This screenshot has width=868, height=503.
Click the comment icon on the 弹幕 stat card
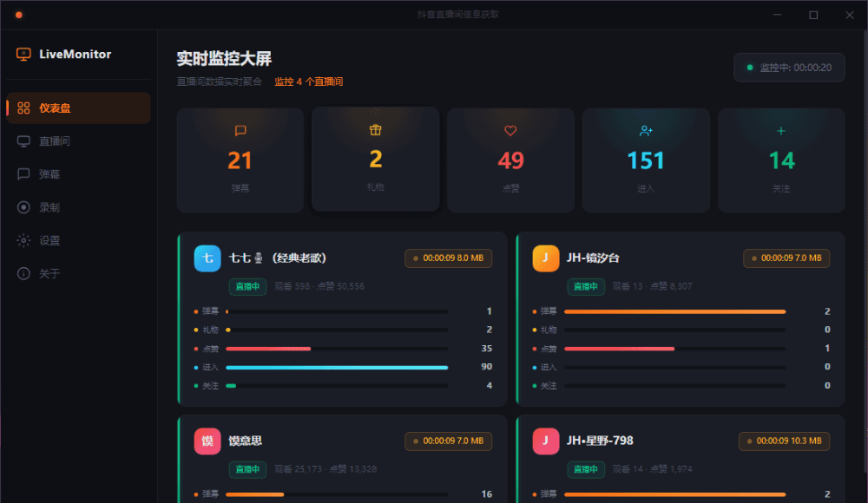coord(240,131)
